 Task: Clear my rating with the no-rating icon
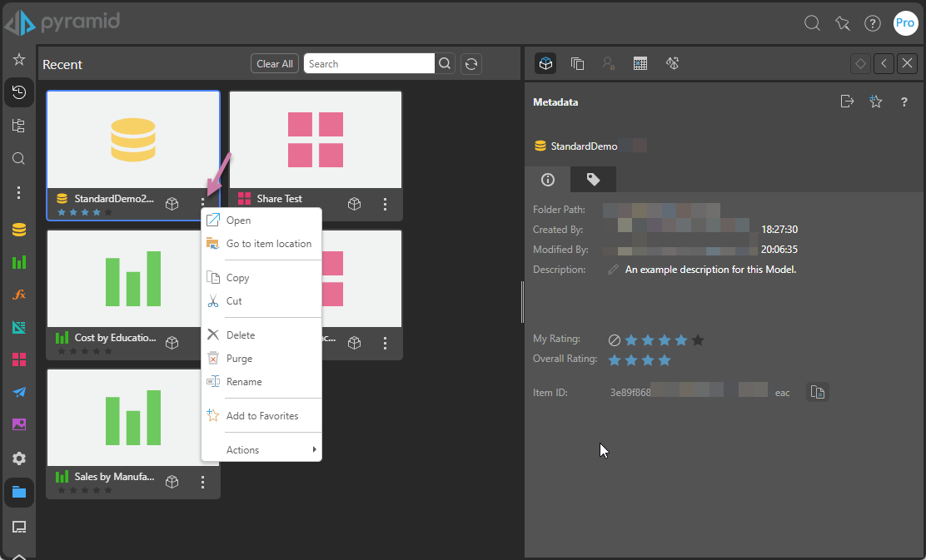point(615,339)
